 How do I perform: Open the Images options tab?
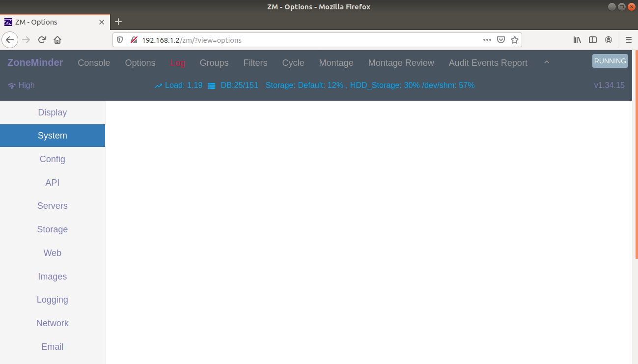click(x=53, y=277)
